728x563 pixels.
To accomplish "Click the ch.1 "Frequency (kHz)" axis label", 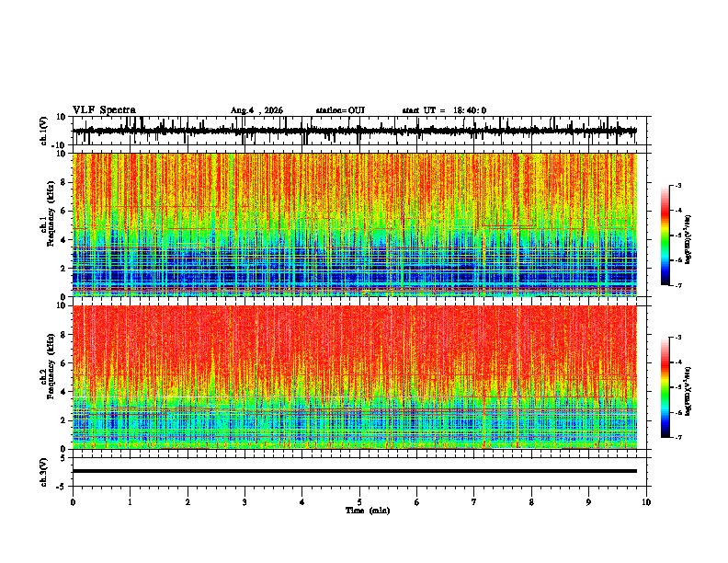I will click(51, 213).
